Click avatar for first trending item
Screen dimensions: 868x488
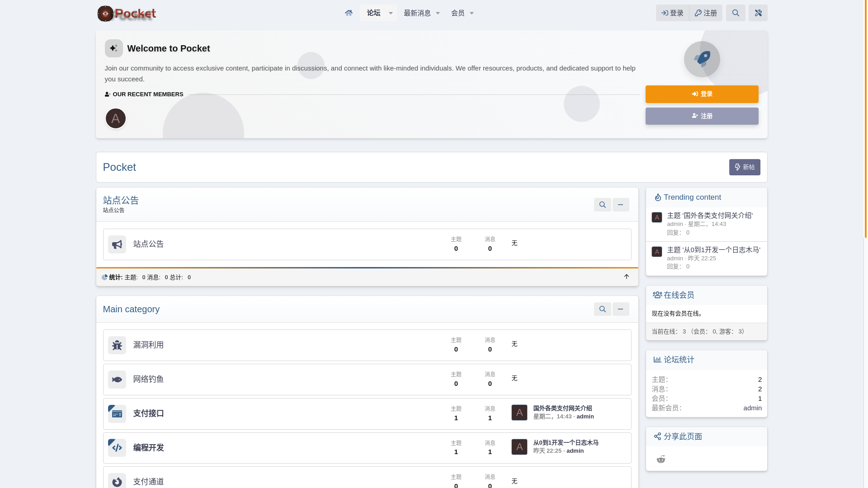[x=657, y=217]
